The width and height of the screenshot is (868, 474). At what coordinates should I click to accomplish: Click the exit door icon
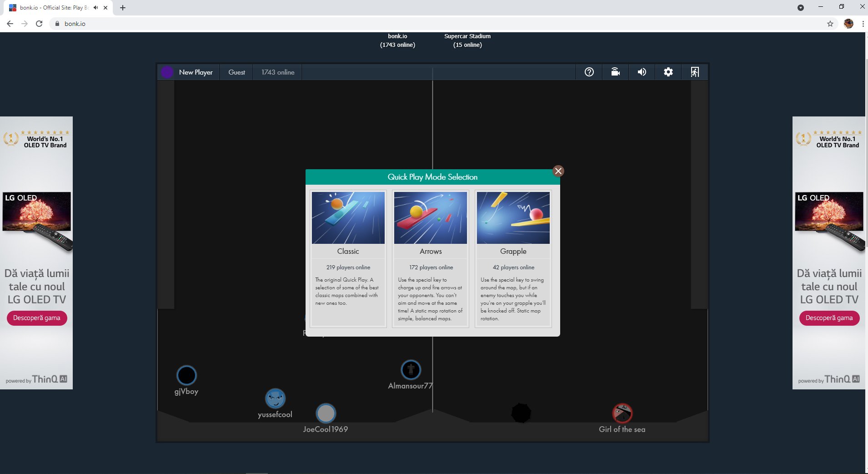click(x=694, y=72)
